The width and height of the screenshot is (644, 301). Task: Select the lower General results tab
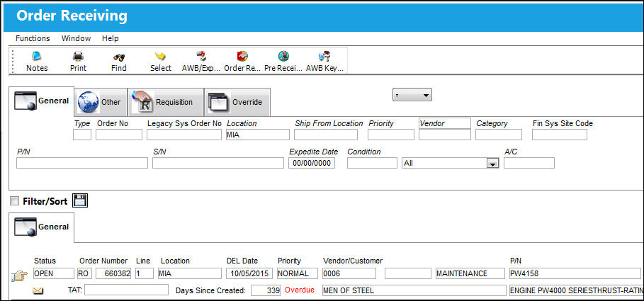pyautogui.click(x=42, y=227)
